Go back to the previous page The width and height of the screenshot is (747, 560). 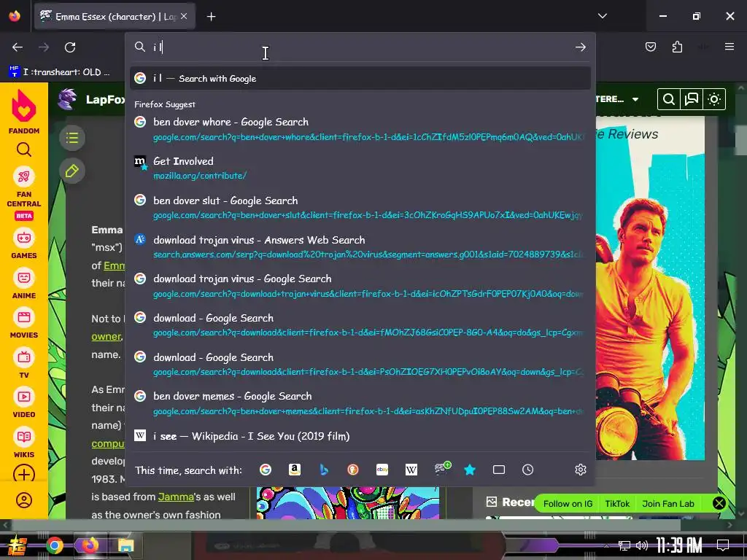point(18,47)
